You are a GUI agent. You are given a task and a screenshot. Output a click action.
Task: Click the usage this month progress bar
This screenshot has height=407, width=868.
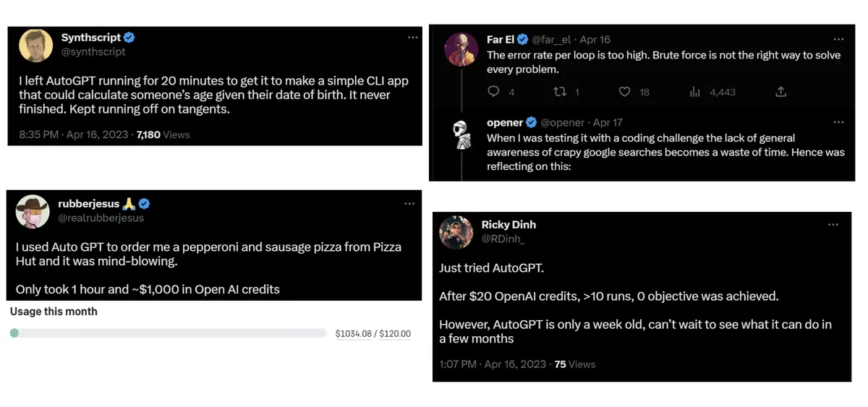point(169,333)
